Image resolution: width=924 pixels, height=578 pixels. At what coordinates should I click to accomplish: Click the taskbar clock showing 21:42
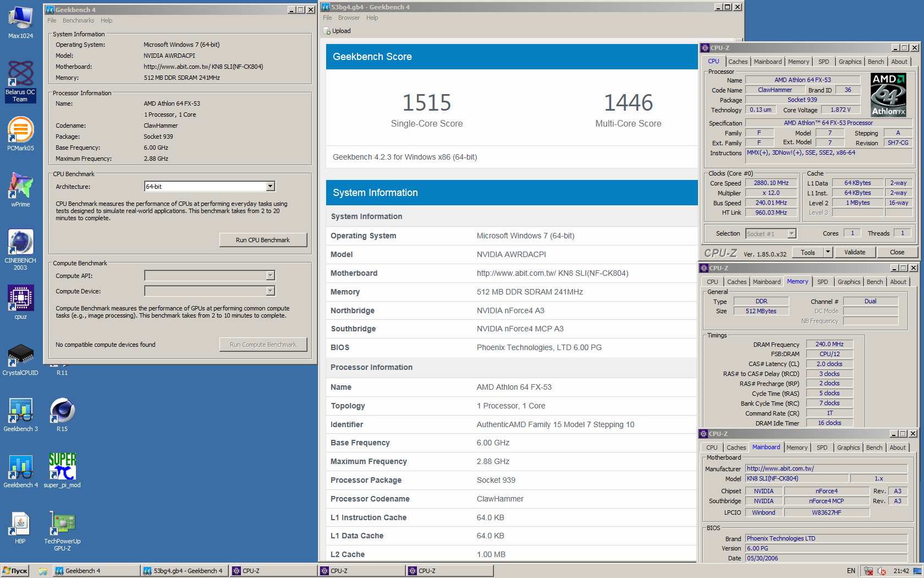[x=901, y=571]
